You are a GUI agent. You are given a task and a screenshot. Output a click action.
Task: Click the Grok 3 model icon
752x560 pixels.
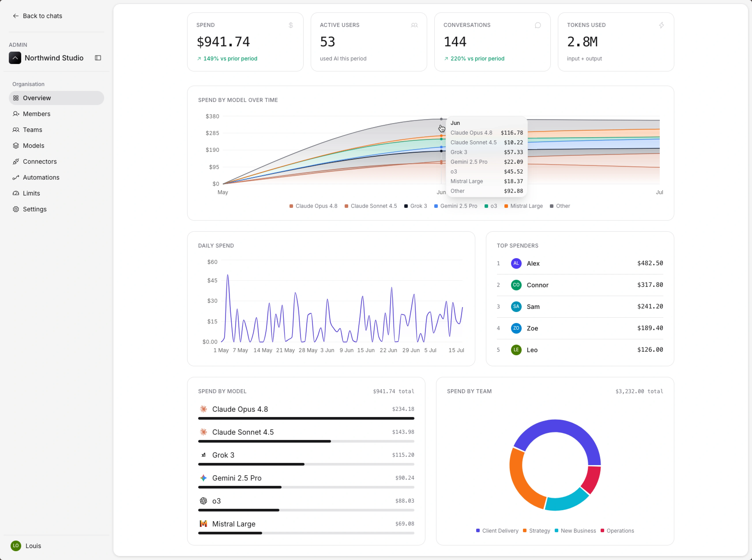point(203,455)
